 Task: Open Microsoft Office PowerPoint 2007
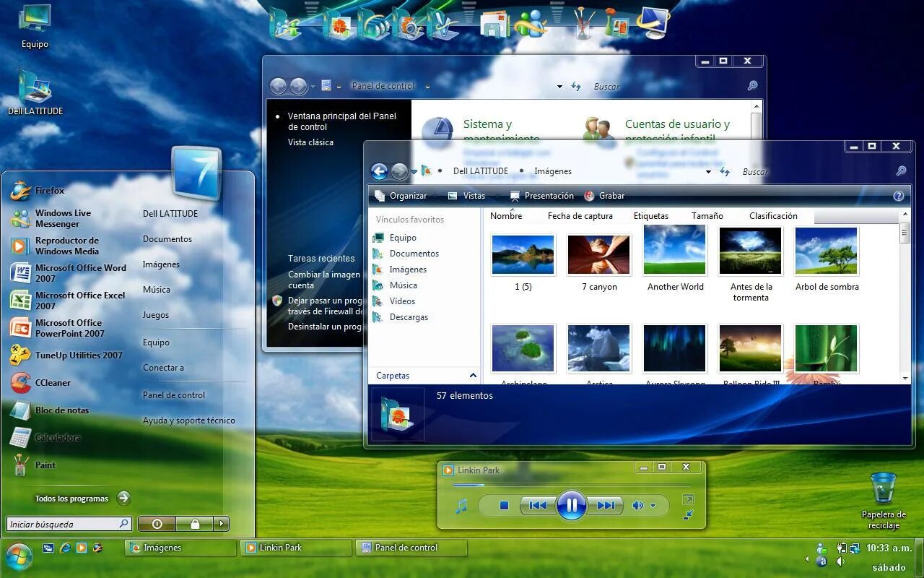pos(58,328)
